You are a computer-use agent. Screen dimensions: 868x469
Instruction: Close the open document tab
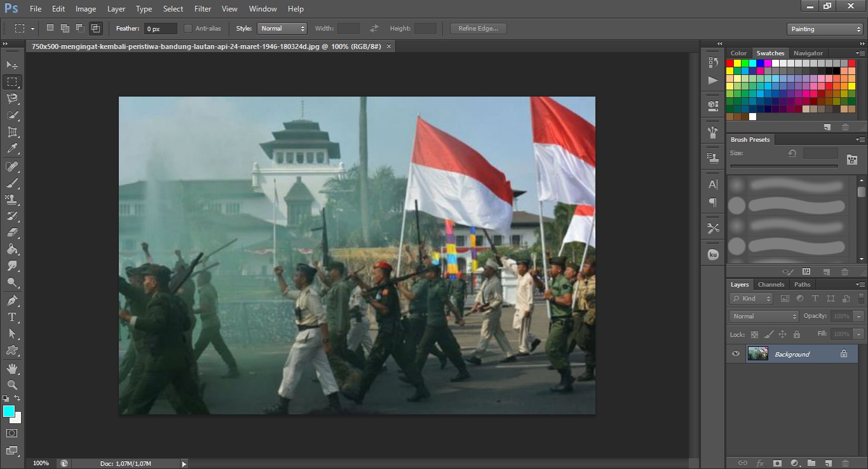[x=389, y=46]
